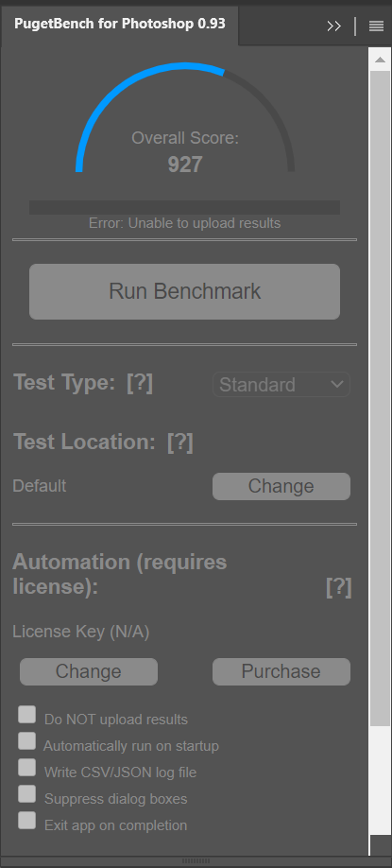Start the test with Run Benchmark
The image size is (392, 868).
tap(185, 291)
